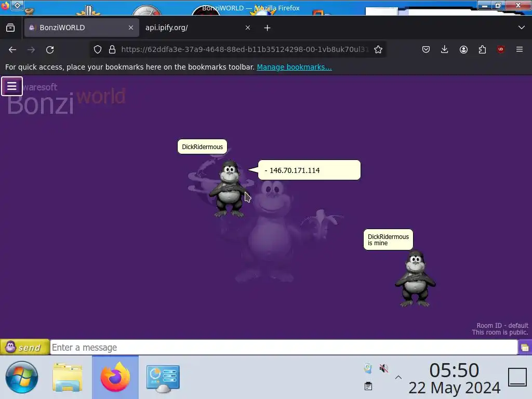The height and width of the screenshot is (399, 532).
Task: Click the Firefox View icon
Action: click(x=10, y=28)
